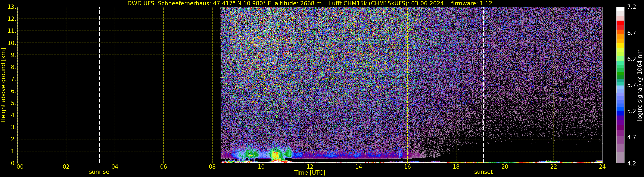Click the height axis tick label 3

(x=13, y=127)
